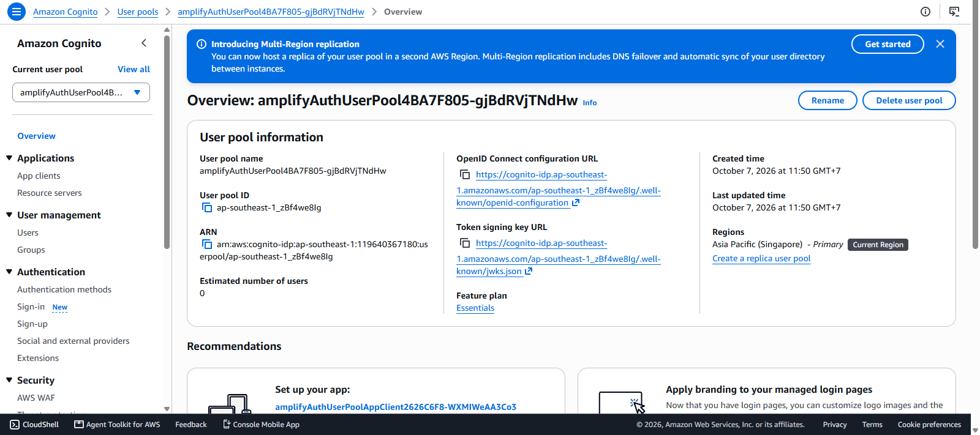Open Amazon Cognito breadcrumb link
The height and width of the screenshot is (435, 980).
pos(65,12)
